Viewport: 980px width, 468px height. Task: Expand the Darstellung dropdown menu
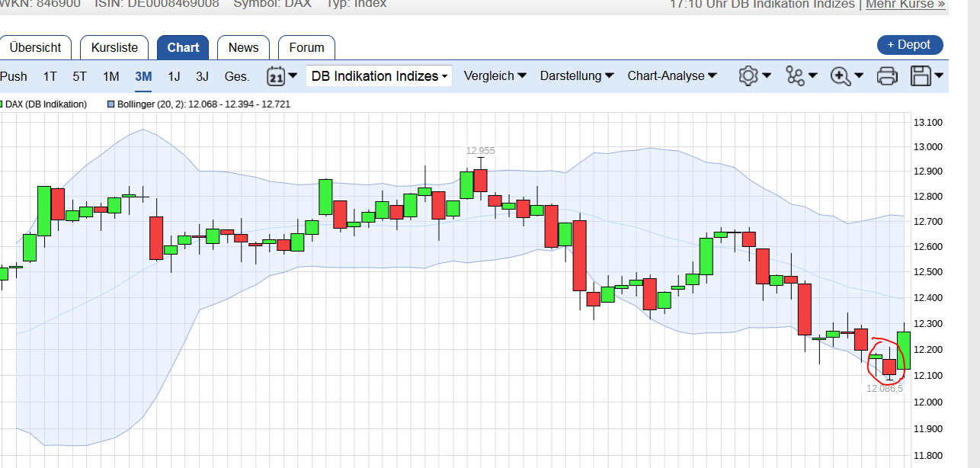tap(576, 76)
